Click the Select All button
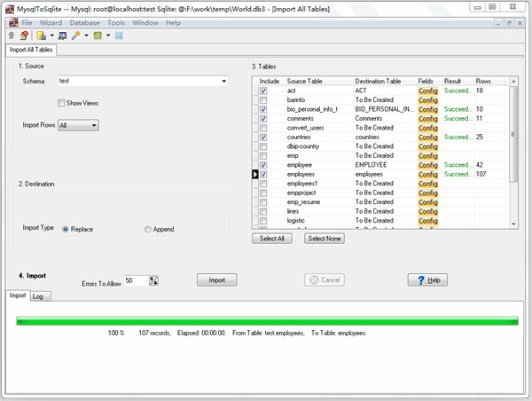The width and height of the screenshot is (532, 401). point(272,239)
